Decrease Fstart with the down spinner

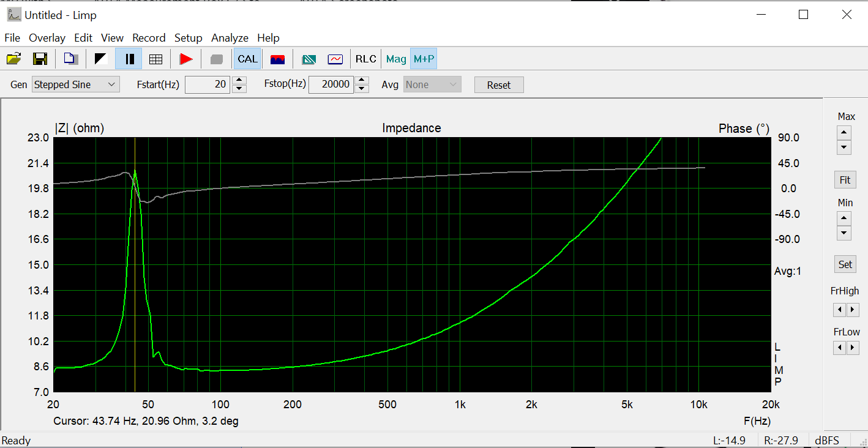coord(240,89)
